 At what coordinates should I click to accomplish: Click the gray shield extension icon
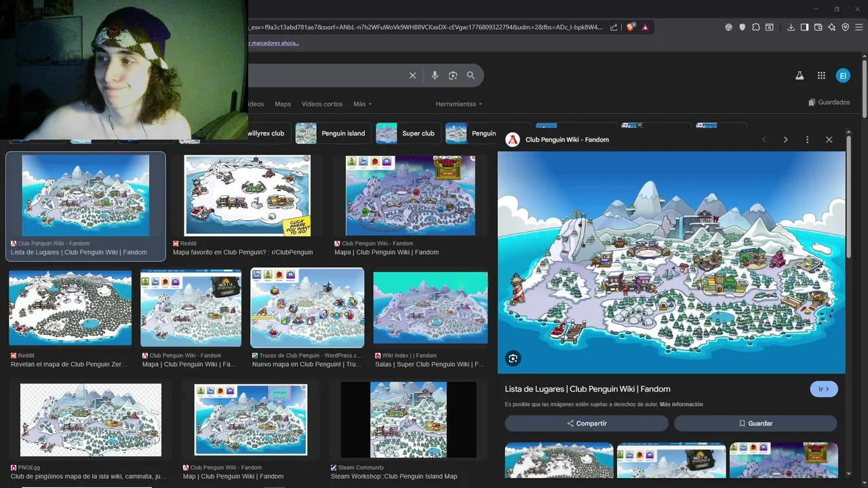pos(743,27)
